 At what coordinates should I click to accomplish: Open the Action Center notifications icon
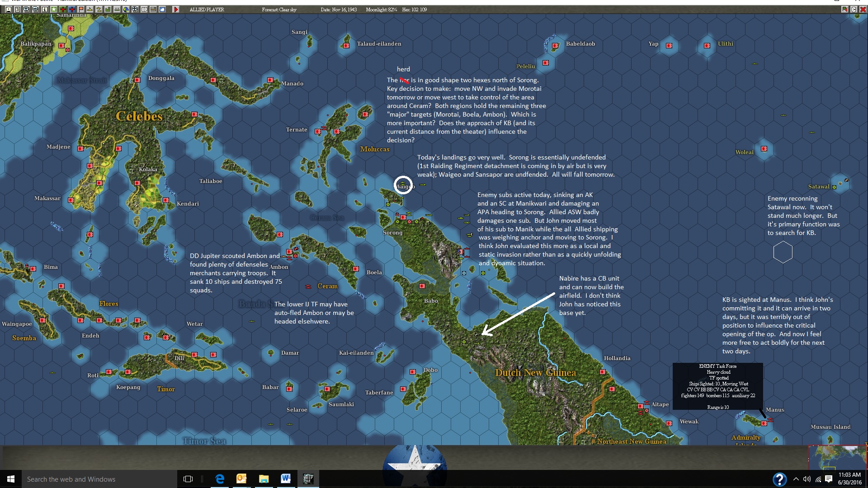tap(829, 479)
